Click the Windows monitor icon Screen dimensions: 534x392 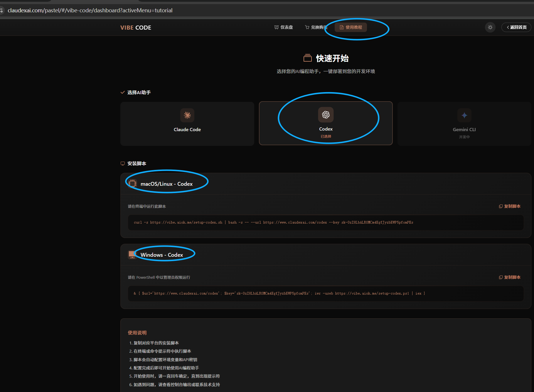click(132, 254)
